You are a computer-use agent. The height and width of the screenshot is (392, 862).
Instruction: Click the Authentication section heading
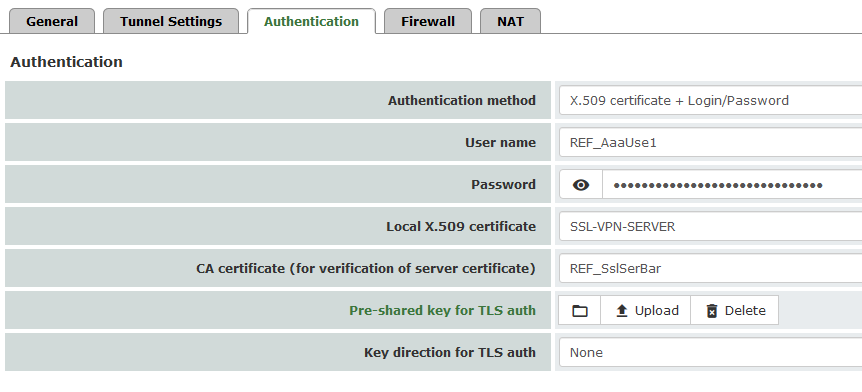(66, 62)
